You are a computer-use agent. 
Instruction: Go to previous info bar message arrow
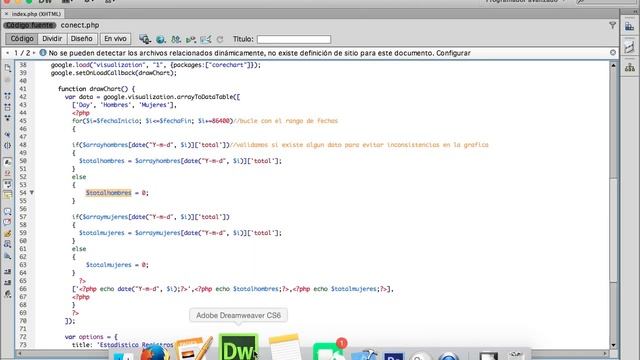pyautogui.click(x=7, y=53)
